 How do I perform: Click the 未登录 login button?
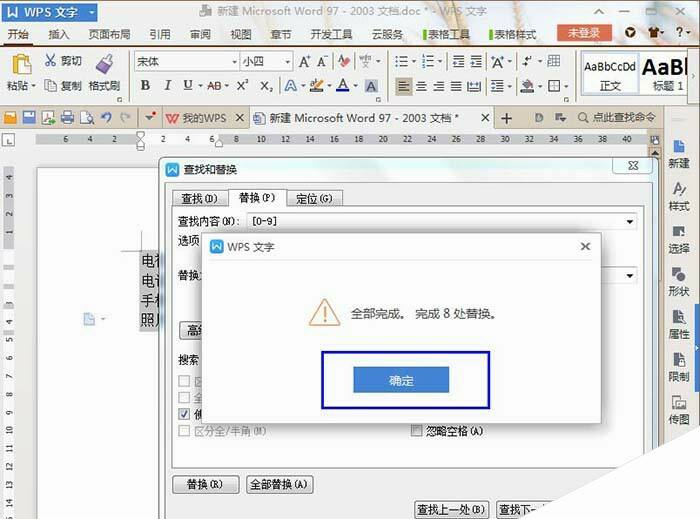click(584, 33)
